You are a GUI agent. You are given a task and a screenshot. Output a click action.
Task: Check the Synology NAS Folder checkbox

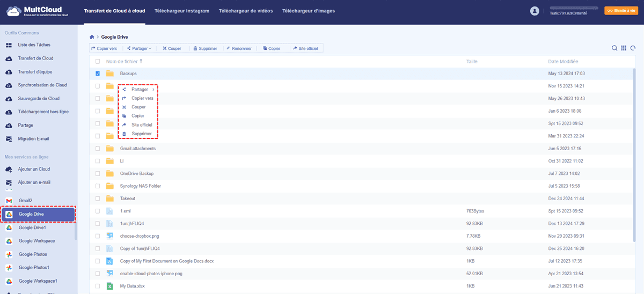[x=98, y=186]
